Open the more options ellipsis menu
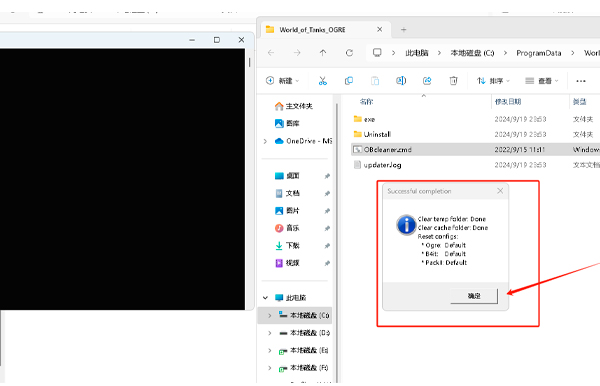Screen dimensions: 600x386 (x=581, y=81)
